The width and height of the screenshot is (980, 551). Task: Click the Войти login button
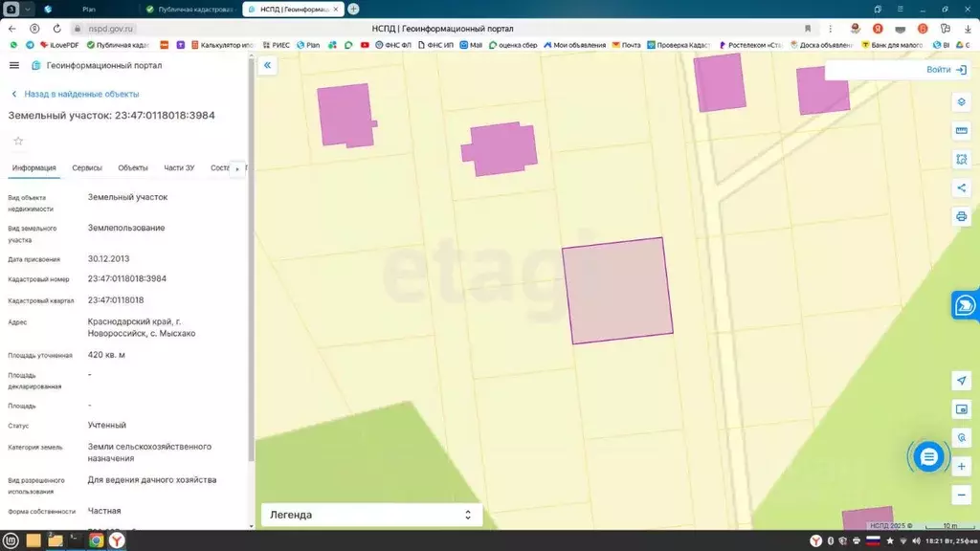946,70
